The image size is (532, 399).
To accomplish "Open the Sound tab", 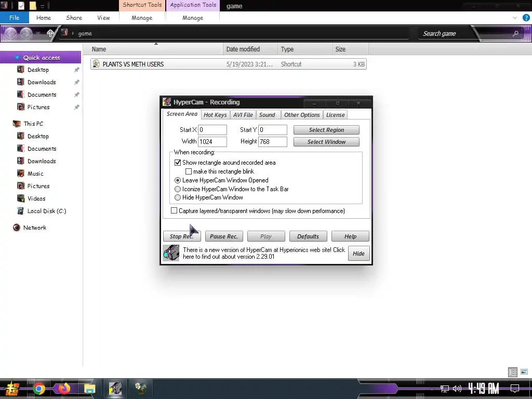I will [267, 115].
